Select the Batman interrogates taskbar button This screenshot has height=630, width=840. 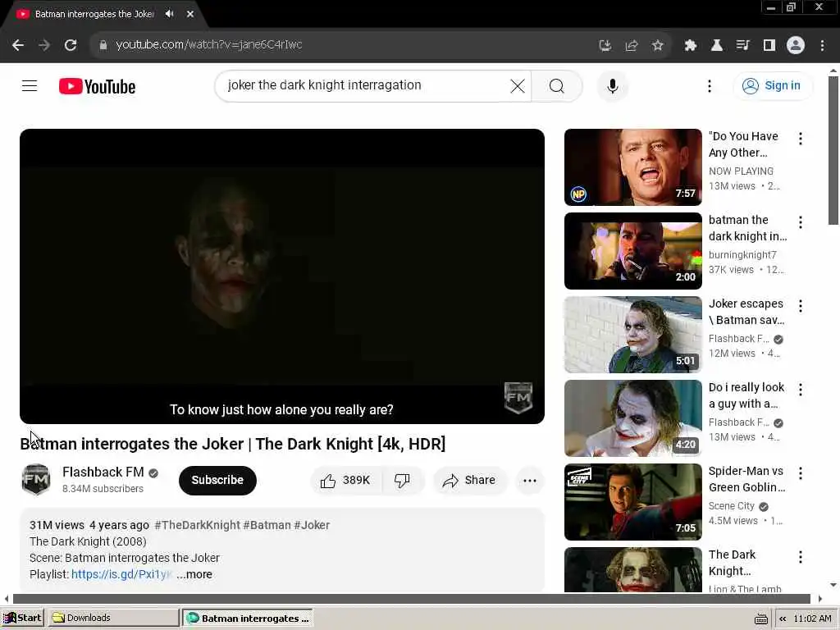248,618
